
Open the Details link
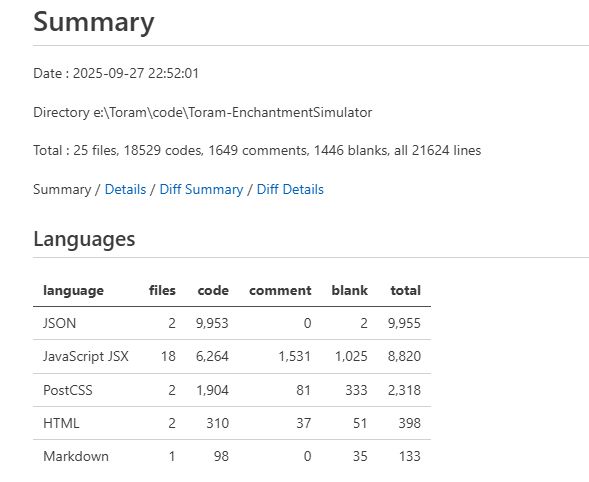(x=125, y=189)
